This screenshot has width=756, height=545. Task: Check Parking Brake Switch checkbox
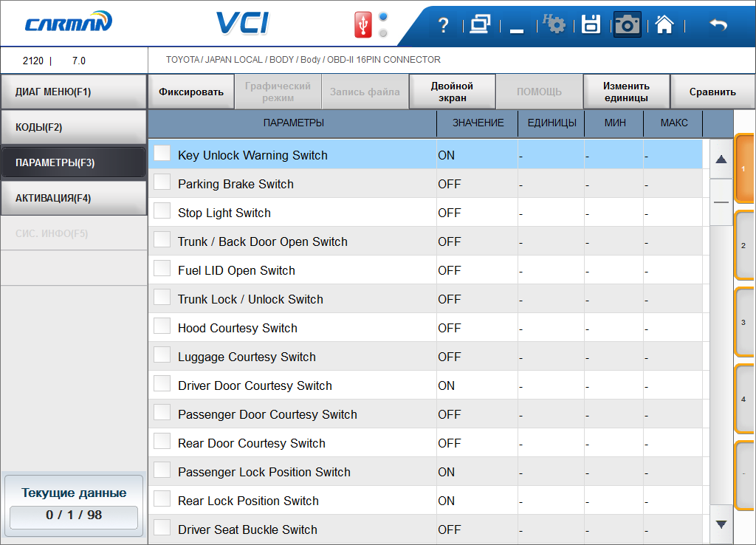(x=162, y=182)
